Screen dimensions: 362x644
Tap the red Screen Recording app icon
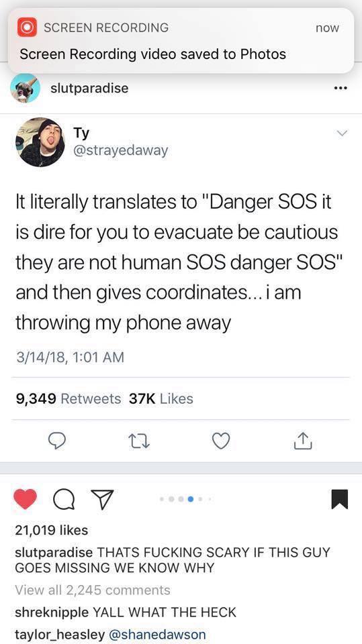point(28,28)
